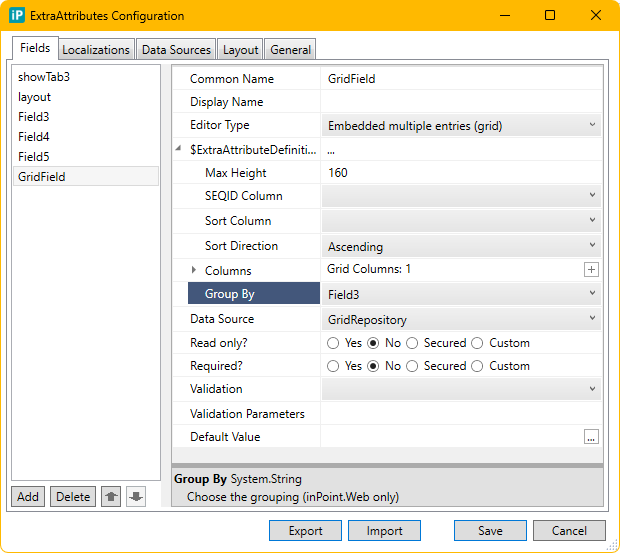
Task: Click the iP app icon in title bar
Action: 17,16
